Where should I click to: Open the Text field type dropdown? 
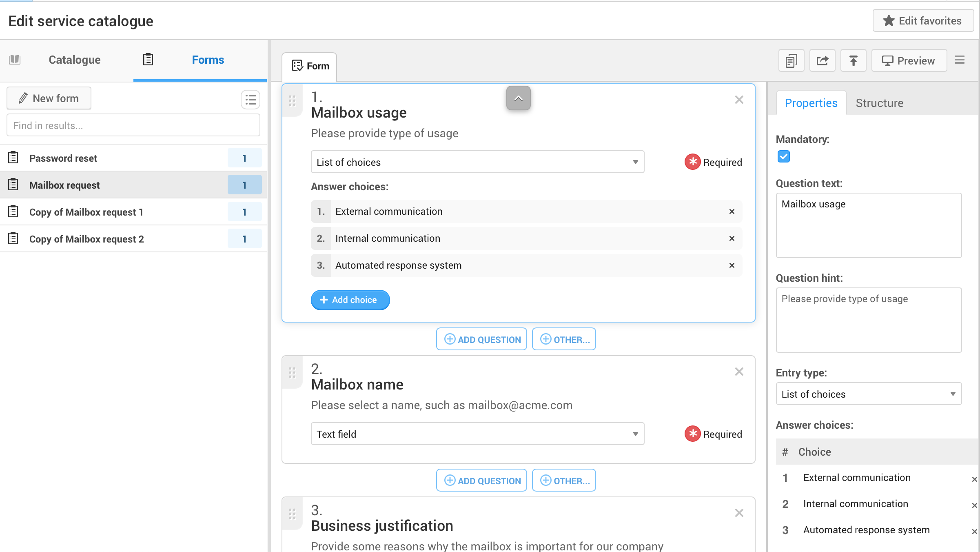tap(477, 434)
